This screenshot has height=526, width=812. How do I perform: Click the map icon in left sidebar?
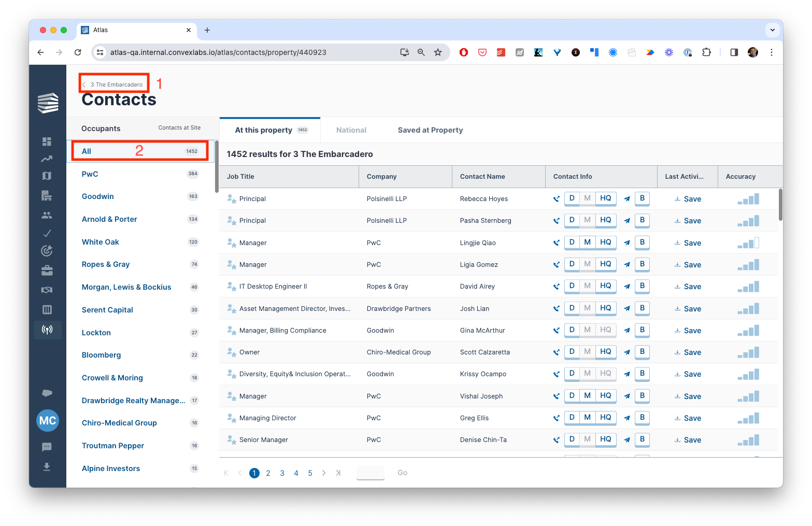[47, 176]
